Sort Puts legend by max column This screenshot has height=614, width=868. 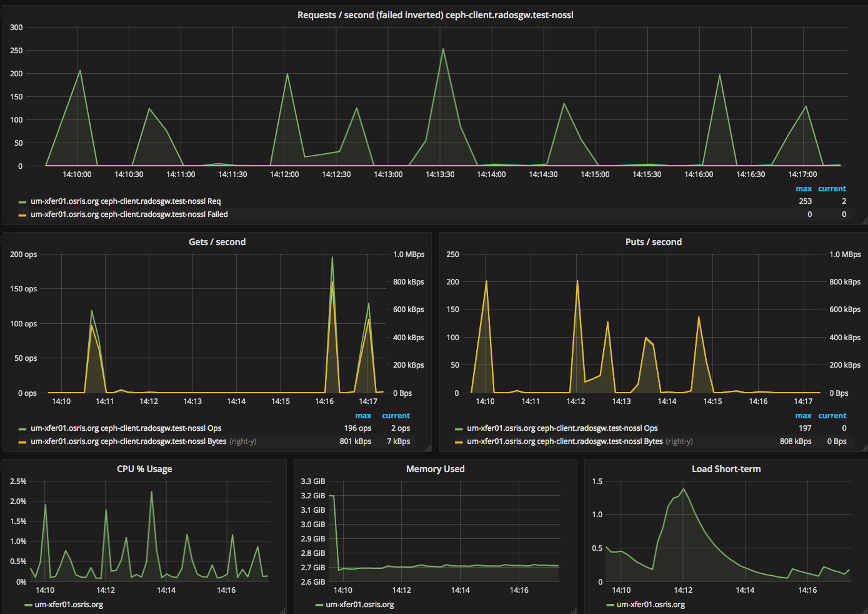803,416
